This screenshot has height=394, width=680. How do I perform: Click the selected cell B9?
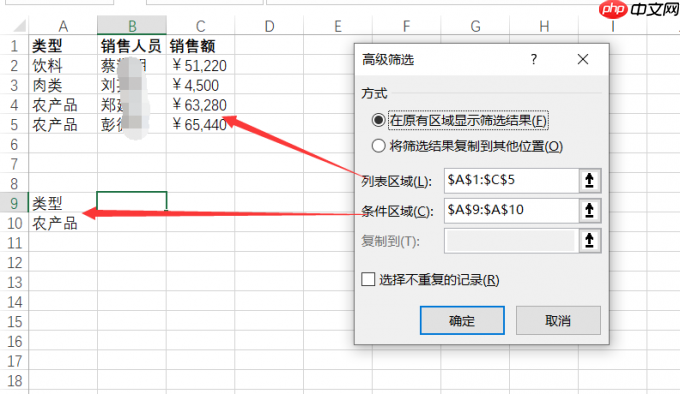132,201
